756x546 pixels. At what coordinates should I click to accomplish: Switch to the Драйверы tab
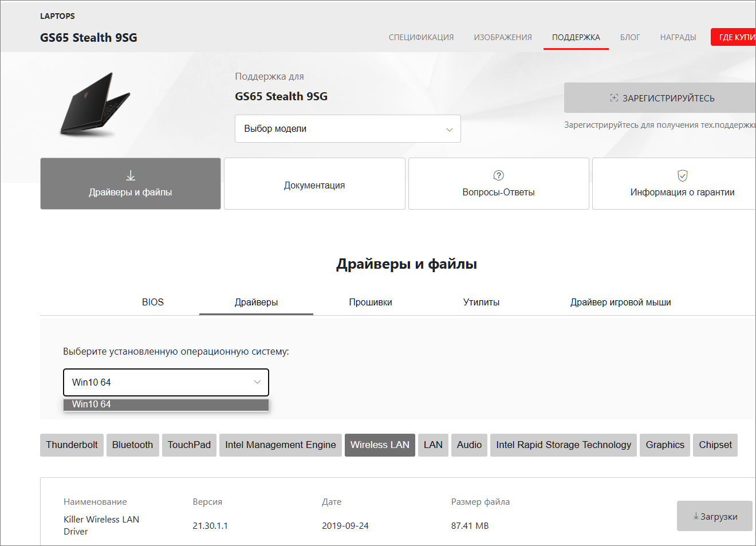pyautogui.click(x=256, y=302)
